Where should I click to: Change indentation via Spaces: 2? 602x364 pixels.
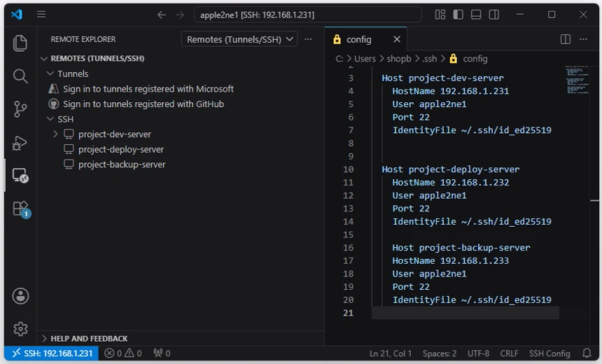tap(440, 353)
